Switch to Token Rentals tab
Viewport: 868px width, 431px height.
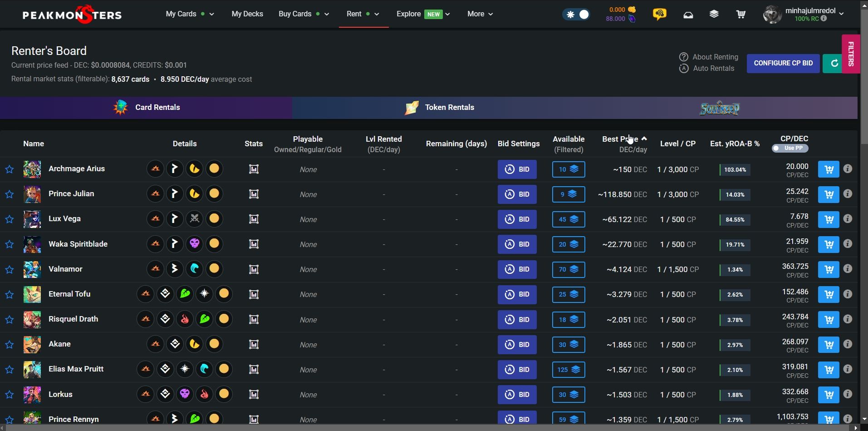coord(439,108)
